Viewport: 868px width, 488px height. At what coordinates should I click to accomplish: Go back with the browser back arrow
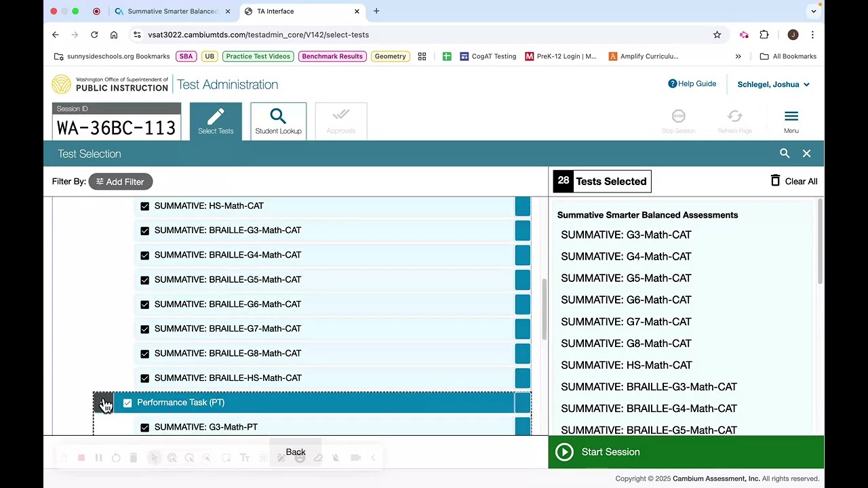pyautogui.click(x=56, y=35)
